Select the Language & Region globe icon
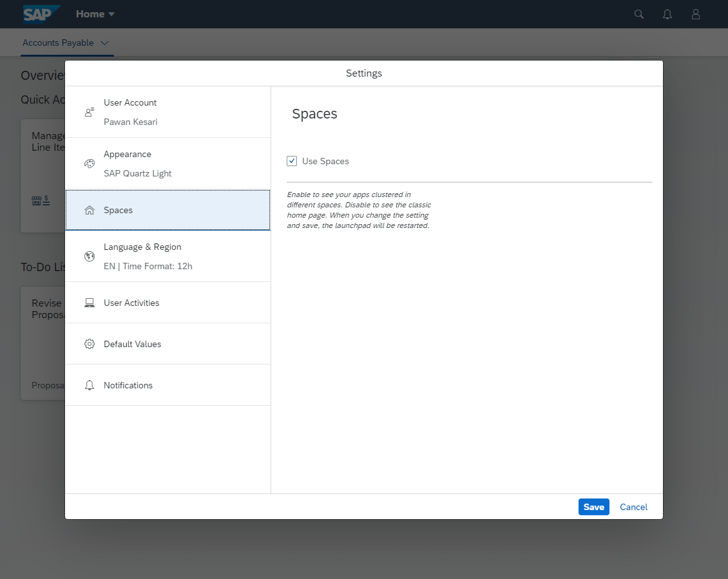 (x=90, y=256)
